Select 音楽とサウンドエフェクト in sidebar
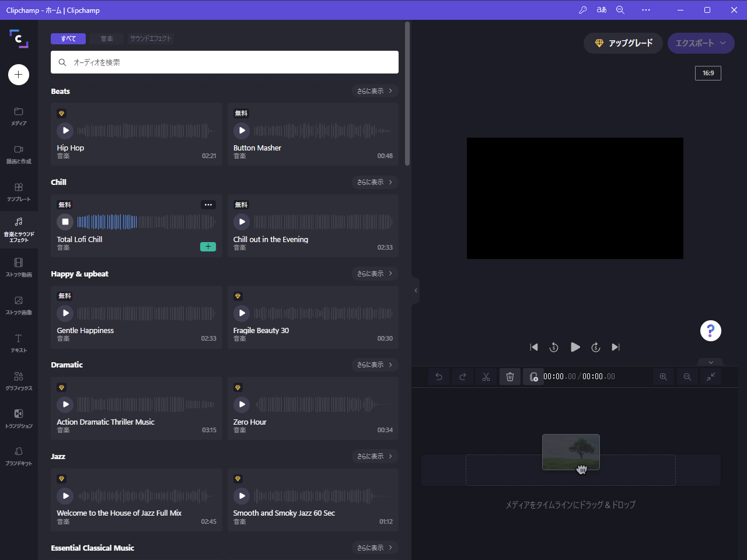Viewport: 747px width, 560px height. point(19,230)
